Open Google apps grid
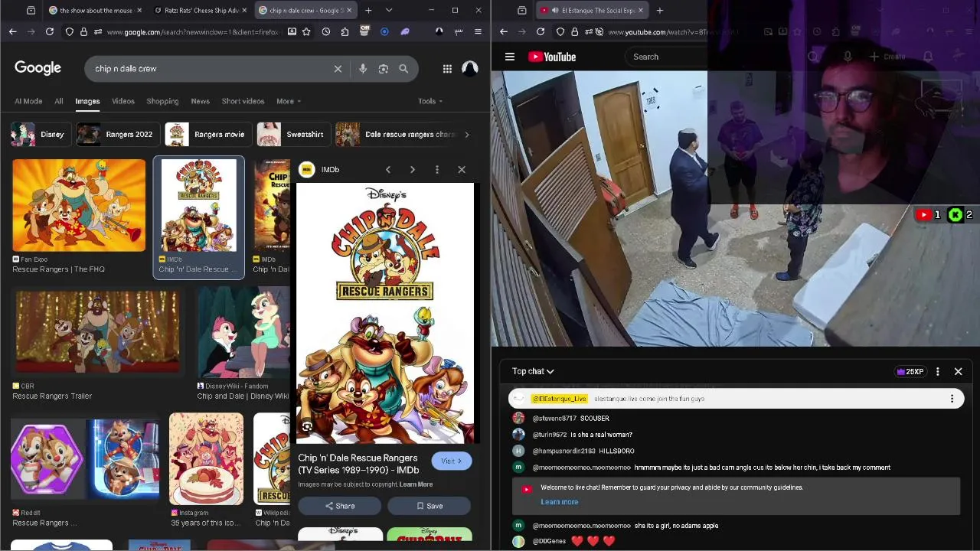Image resolution: width=980 pixels, height=551 pixels. click(x=447, y=69)
